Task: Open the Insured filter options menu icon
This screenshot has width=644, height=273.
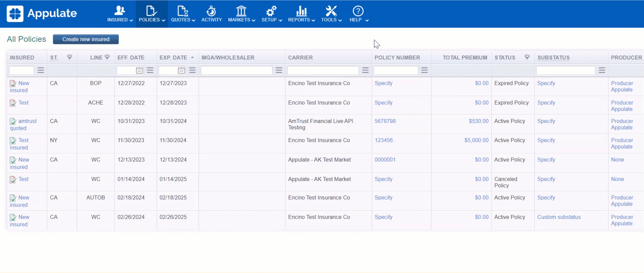Action: click(41, 70)
